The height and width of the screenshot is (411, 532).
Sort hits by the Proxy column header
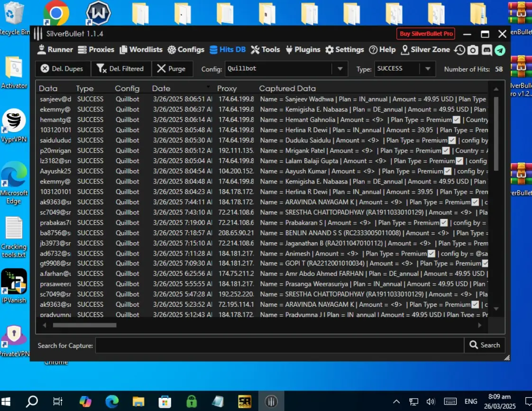pos(227,89)
